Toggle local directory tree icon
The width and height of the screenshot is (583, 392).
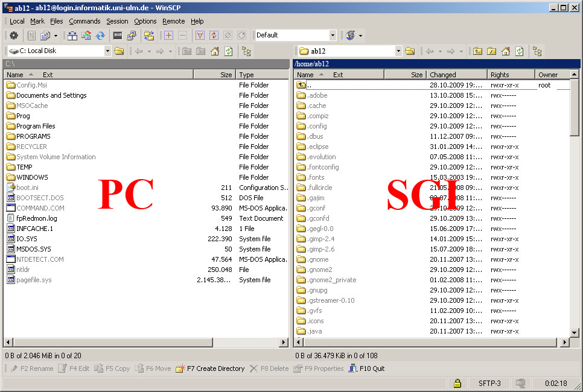246,51
